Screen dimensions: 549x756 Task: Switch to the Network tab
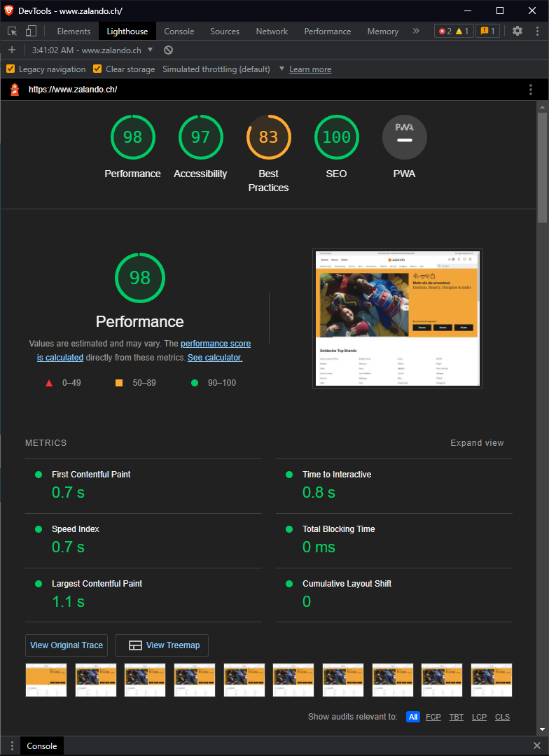pos(272,31)
